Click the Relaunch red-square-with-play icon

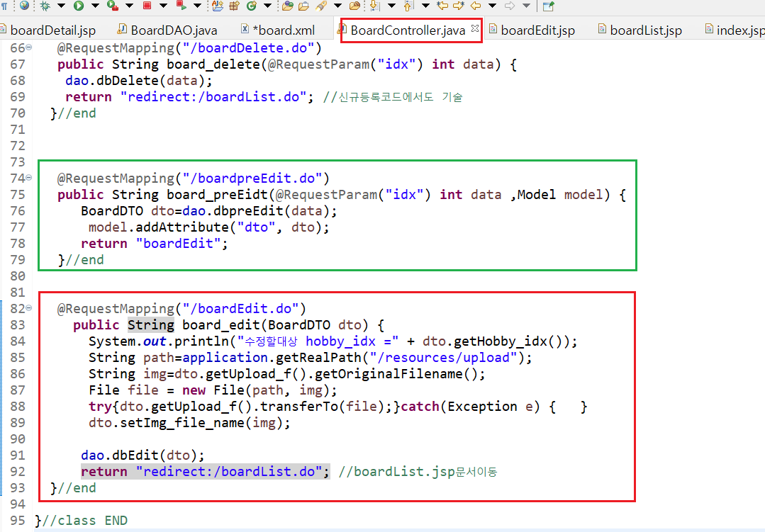coord(182,6)
